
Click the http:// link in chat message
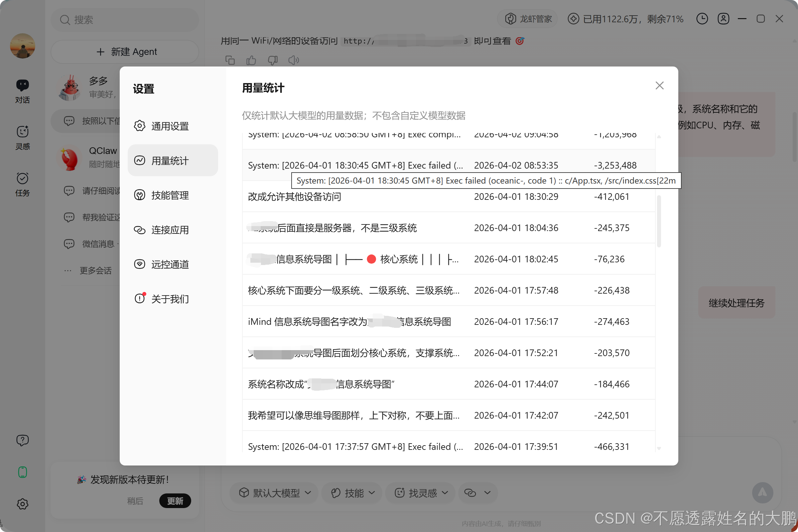pos(405,41)
